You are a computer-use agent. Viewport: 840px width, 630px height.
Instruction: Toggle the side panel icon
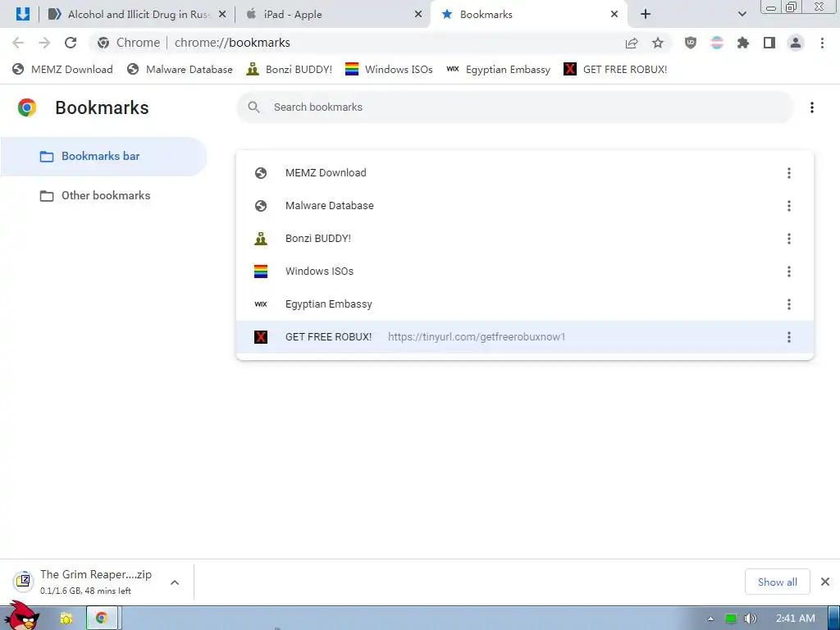(769, 43)
